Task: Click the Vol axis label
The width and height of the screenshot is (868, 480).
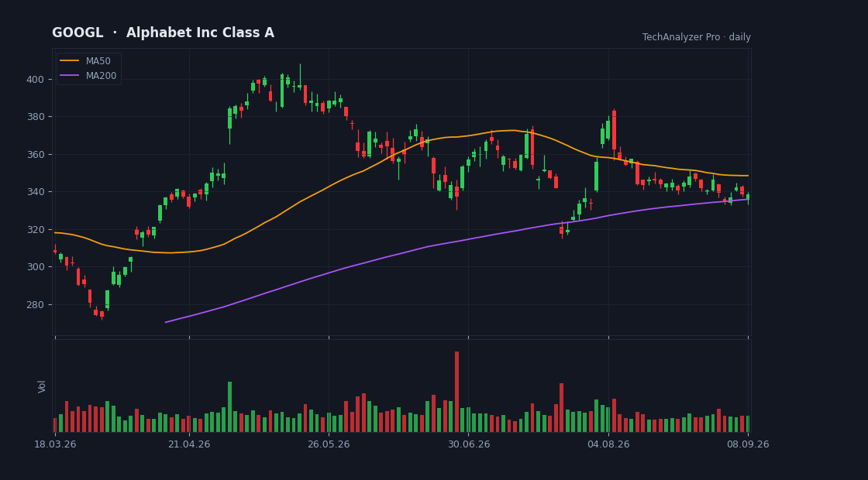Action: pos(42,386)
